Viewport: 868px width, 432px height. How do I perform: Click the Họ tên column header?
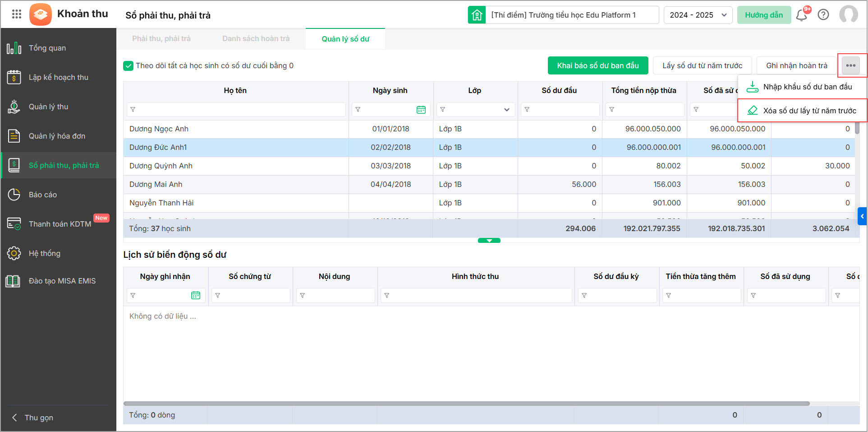click(x=235, y=90)
